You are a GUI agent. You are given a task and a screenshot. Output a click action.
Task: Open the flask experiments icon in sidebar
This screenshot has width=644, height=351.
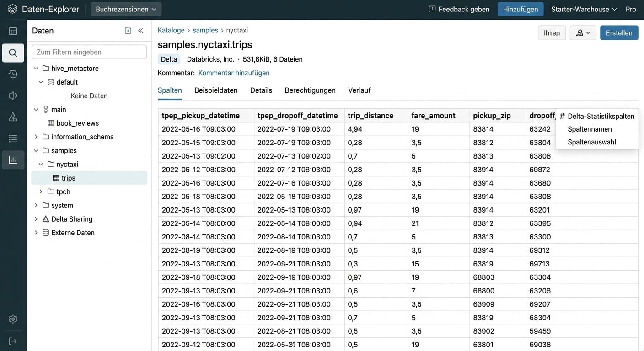pos(13,117)
